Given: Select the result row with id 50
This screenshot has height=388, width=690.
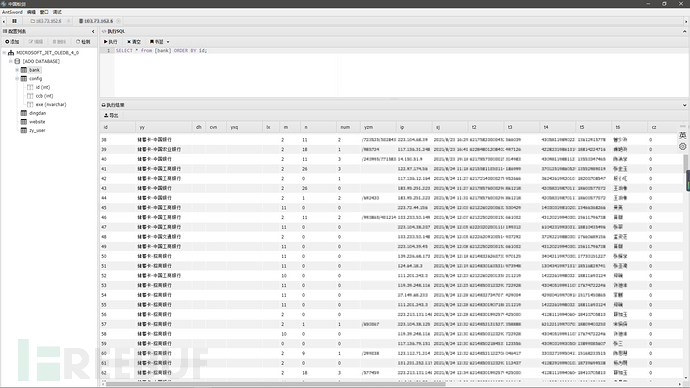Looking at the screenshot, I should (392, 256).
